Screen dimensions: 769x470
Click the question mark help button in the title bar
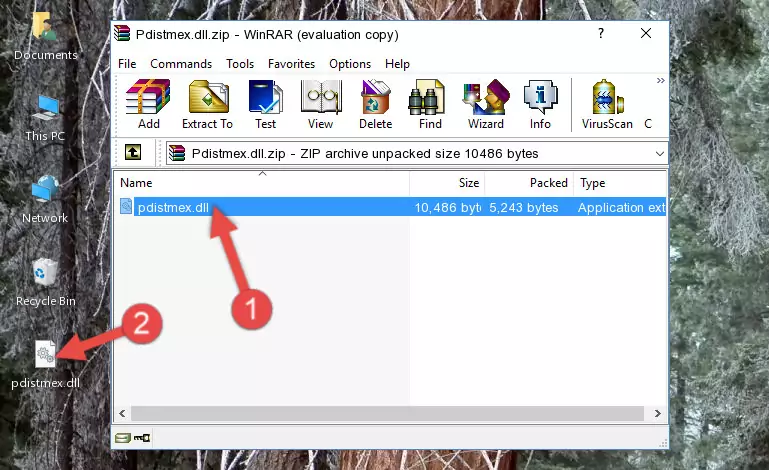pyautogui.click(x=601, y=33)
